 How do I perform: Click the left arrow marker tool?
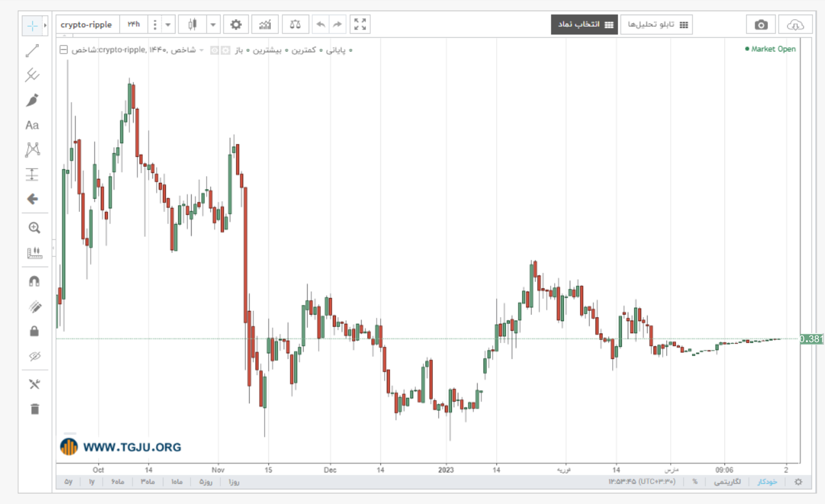32,199
